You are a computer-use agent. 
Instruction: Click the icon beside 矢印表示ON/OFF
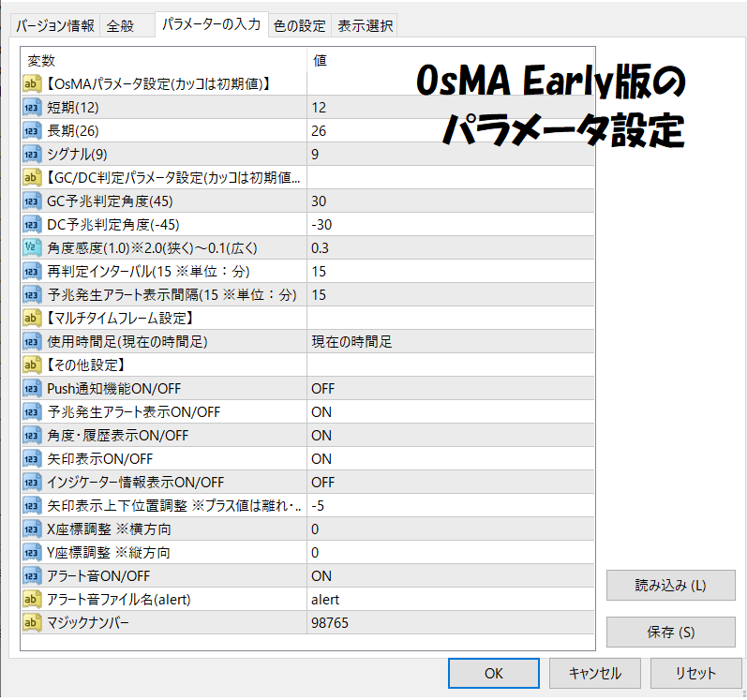pyautogui.click(x=32, y=459)
